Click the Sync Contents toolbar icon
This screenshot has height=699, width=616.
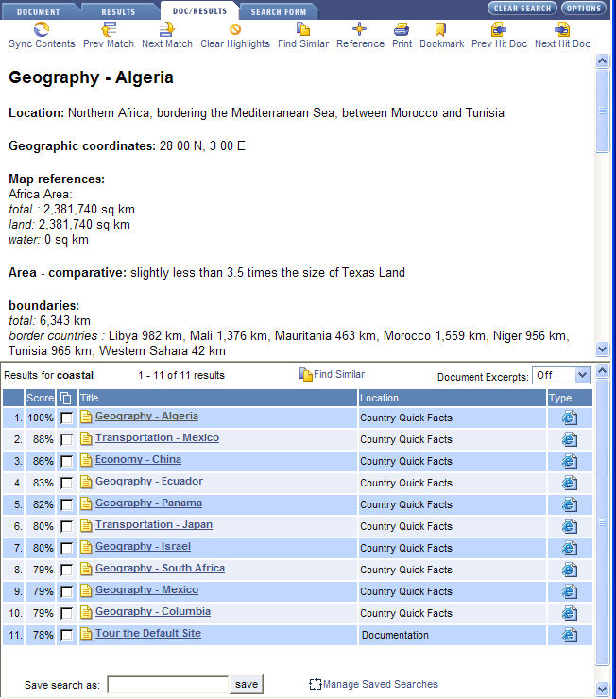[x=42, y=29]
